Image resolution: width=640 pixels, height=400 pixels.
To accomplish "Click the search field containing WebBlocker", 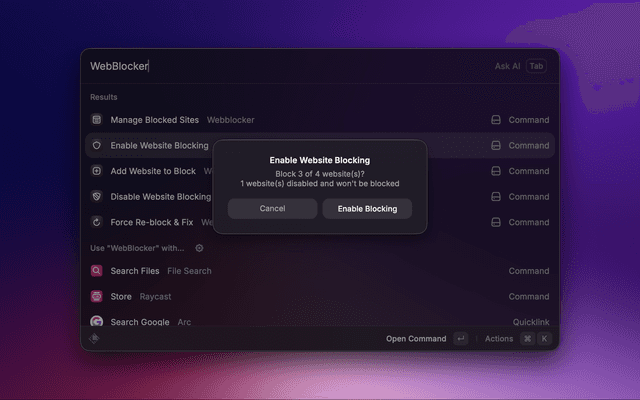I will pyautogui.click(x=280, y=66).
